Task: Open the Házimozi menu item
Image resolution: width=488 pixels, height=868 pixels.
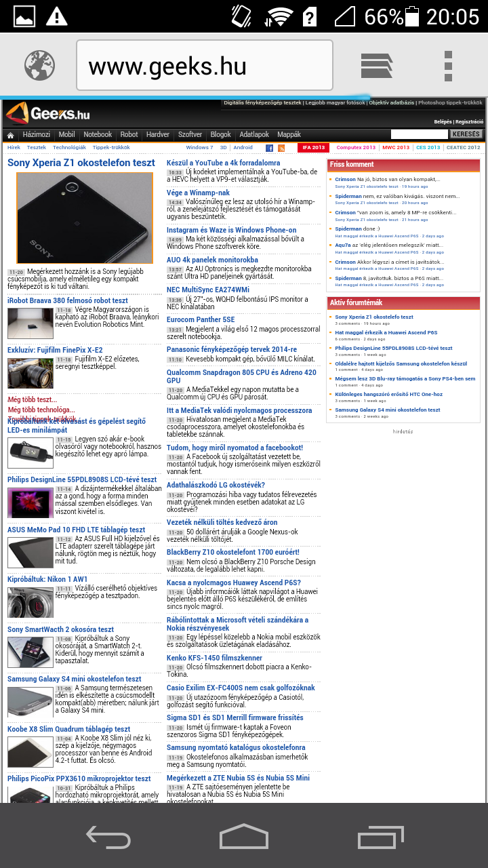Action: [x=37, y=135]
